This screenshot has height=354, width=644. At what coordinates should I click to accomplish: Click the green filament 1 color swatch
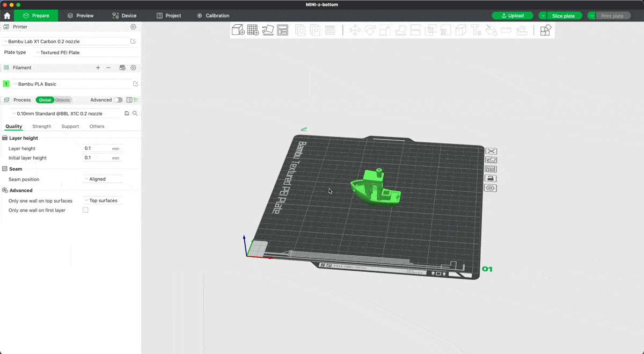[6, 84]
